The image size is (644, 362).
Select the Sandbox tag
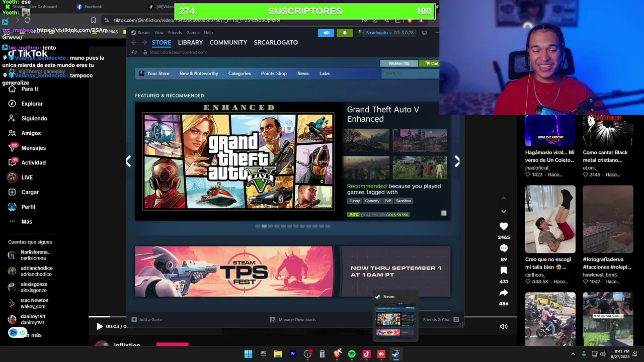(404, 201)
